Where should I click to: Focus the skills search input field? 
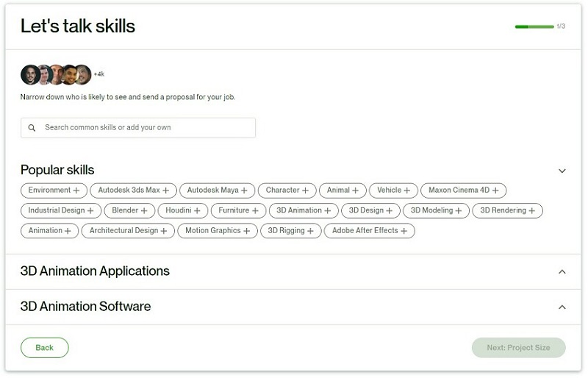click(x=138, y=128)
